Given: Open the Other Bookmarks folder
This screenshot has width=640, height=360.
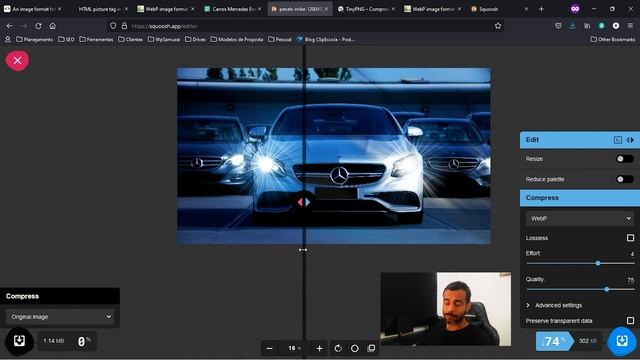Looking at the screenshot, I should point(613,40).
